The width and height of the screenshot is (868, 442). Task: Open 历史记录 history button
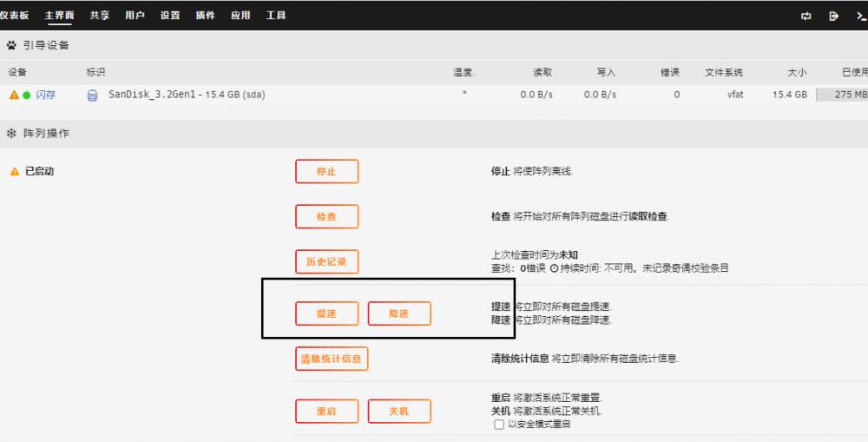[x=326, y=261]
